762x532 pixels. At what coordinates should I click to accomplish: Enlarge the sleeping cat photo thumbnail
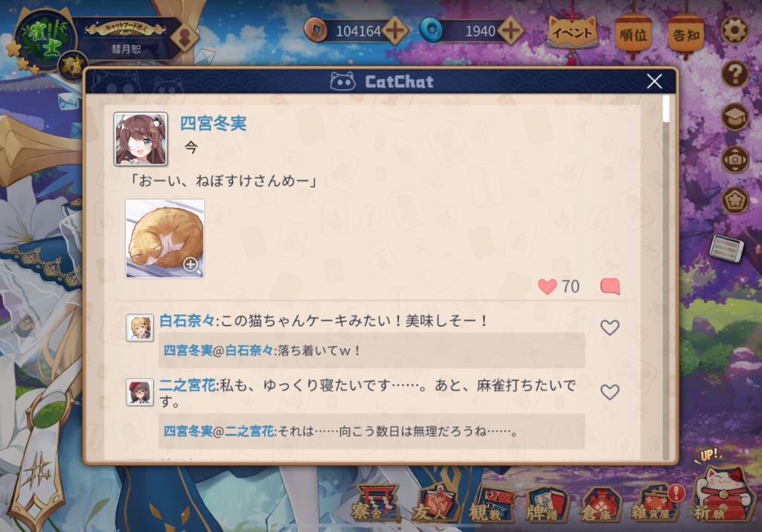[x=164, y=239]
